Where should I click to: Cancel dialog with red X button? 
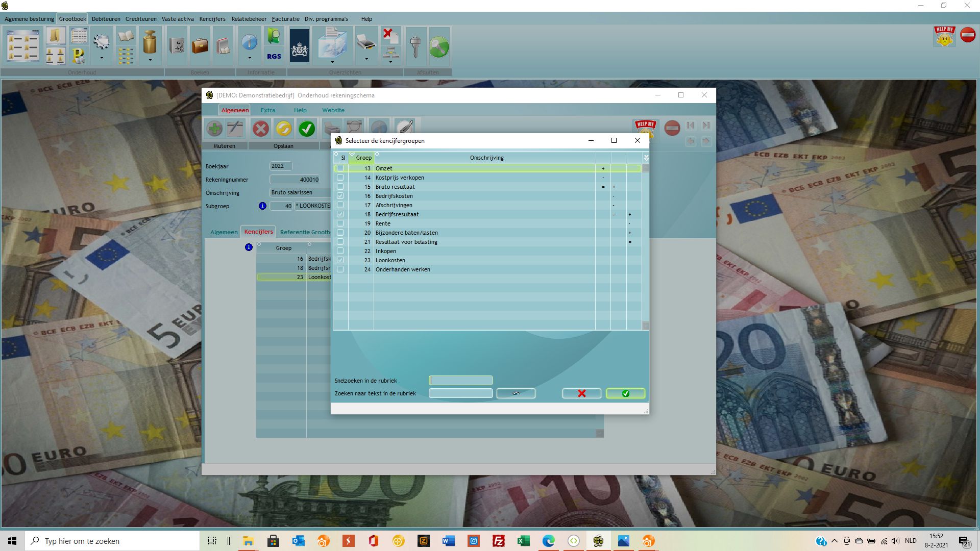pyautogui.click(x=582, y=393)
